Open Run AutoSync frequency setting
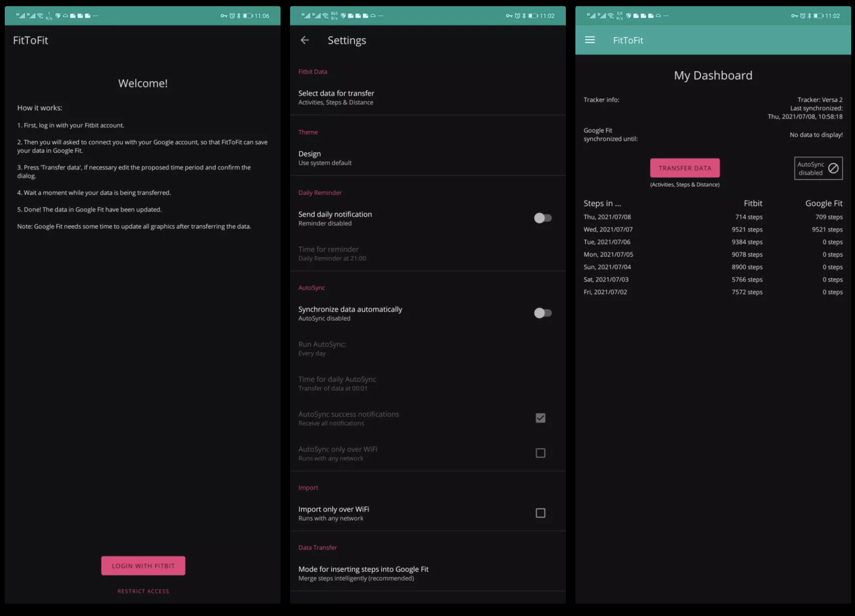 click(x=322, y=348)
